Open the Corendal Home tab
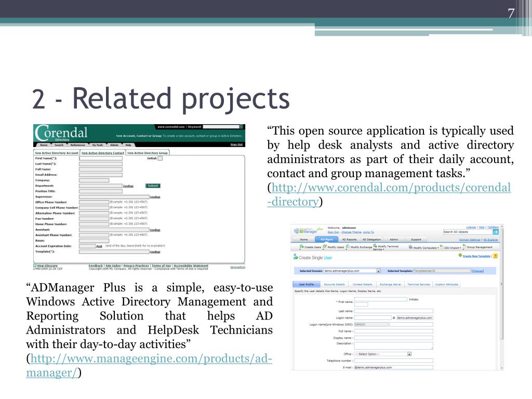This screenshot has height=399, width=532. coord(44,145)
